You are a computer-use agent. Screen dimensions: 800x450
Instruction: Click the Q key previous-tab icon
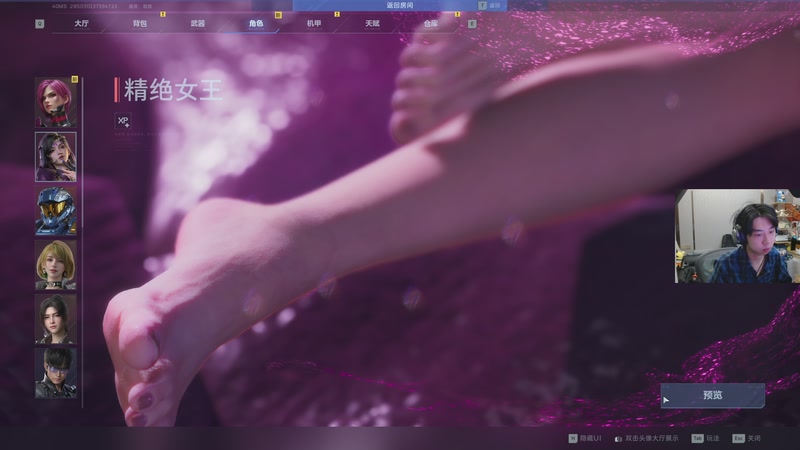click(x=39, y=24)
